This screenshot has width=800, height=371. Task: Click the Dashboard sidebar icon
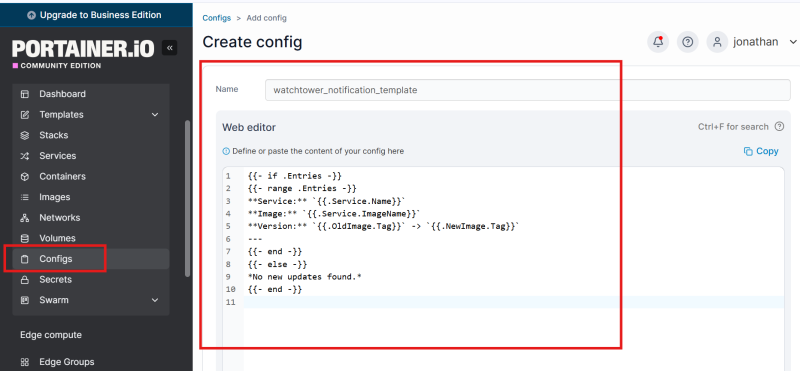click(24, 94)
